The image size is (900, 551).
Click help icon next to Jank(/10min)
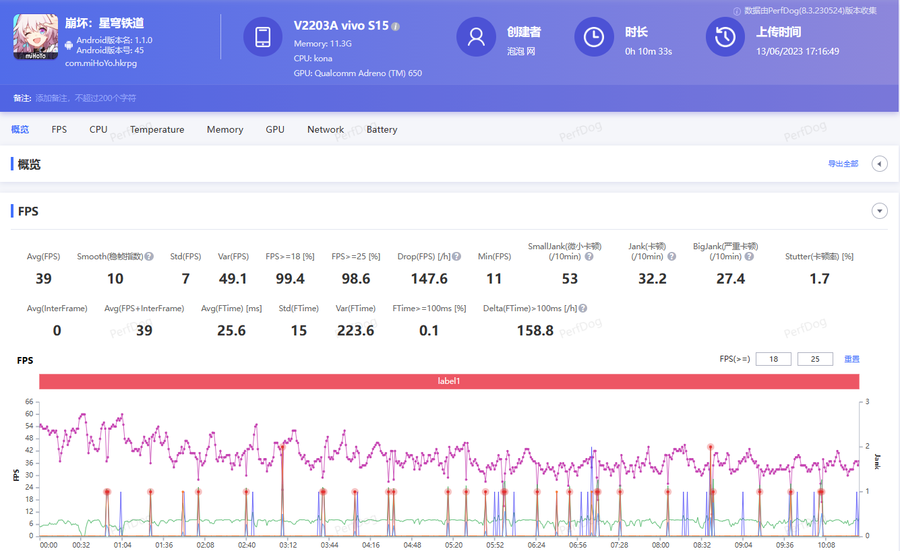[672, 257]
